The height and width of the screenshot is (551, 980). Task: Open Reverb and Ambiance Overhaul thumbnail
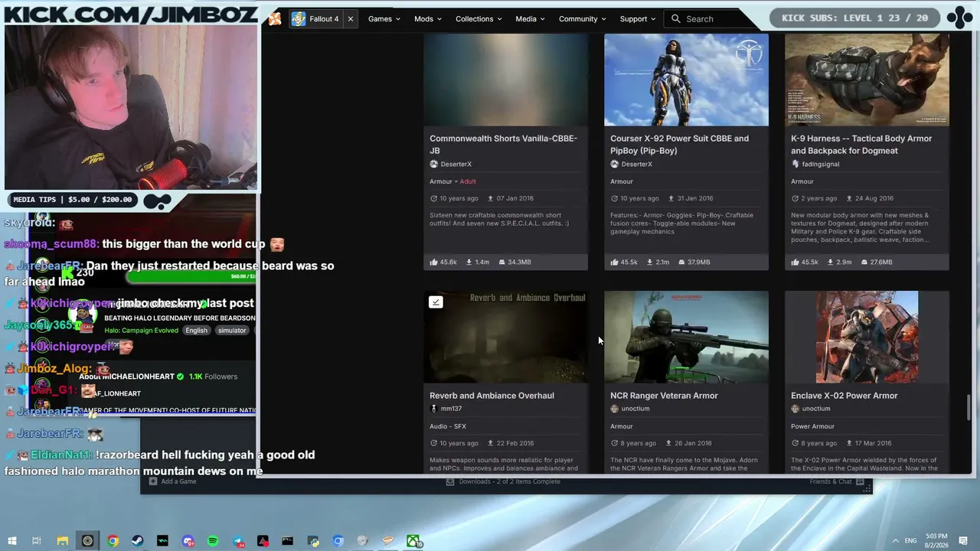click(x=505, y=337)
